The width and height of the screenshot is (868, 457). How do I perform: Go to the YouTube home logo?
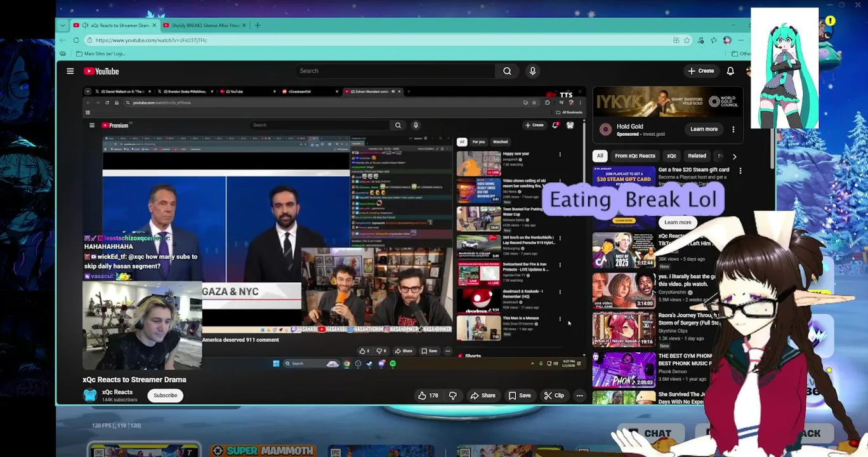point(102,71)
